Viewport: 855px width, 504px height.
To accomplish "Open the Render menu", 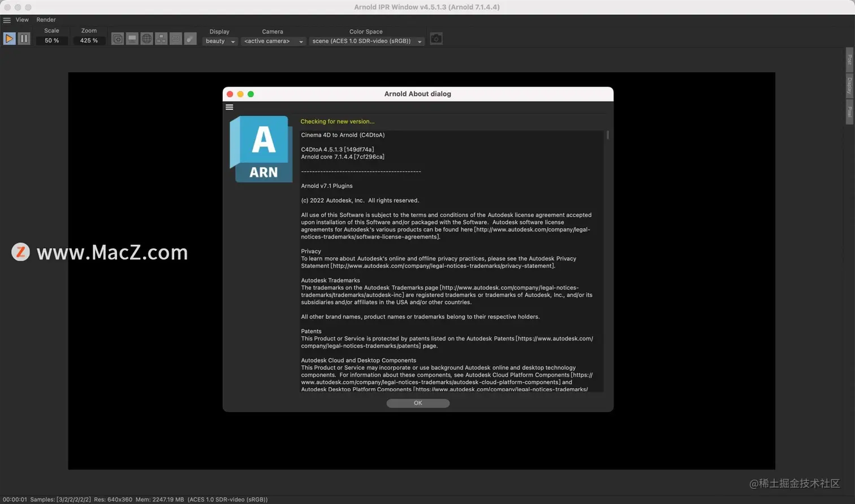I will click(46, 20).
